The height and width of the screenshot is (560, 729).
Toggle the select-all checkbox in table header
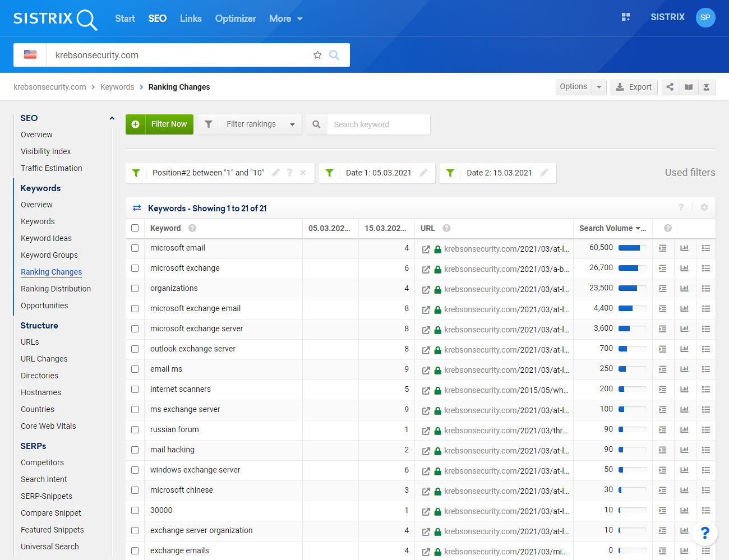click(135, 228)
